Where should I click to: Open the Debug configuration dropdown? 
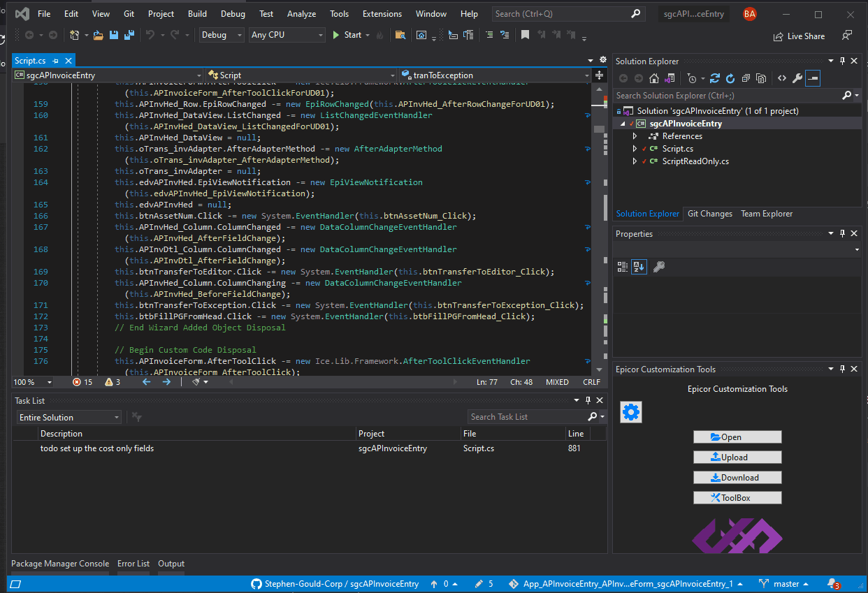point(222,35)
